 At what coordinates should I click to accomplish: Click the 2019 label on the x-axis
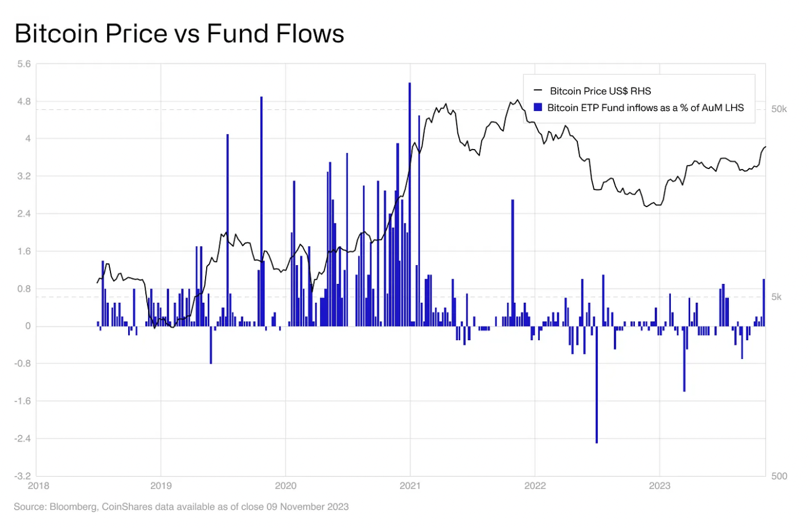(161, 486)
